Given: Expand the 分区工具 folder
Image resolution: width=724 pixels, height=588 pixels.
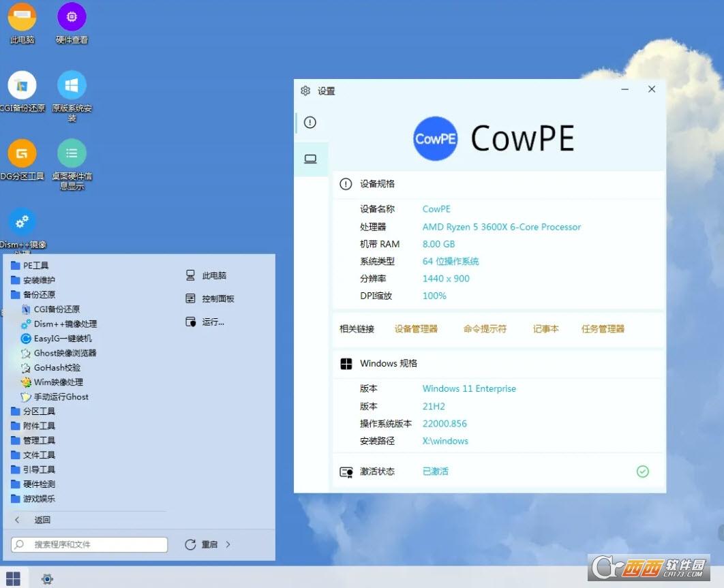Looking at the screenshot, I should click(33, 412).
